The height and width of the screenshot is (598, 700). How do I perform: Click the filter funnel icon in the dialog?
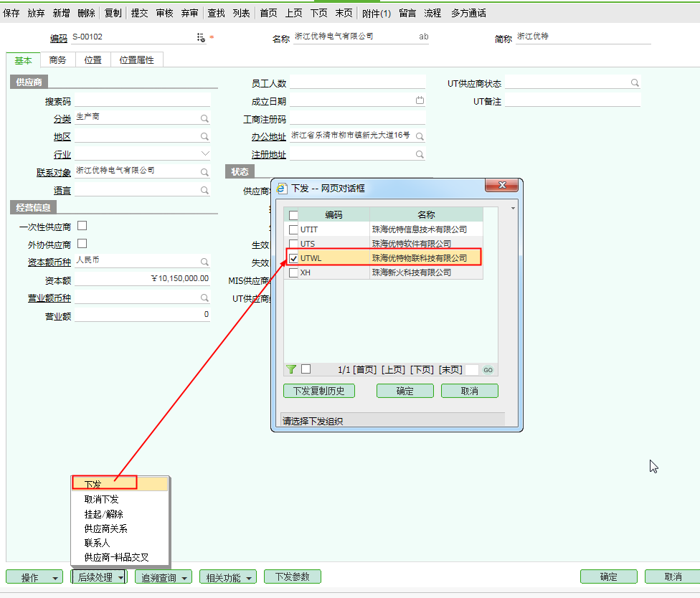coord(291,369)
